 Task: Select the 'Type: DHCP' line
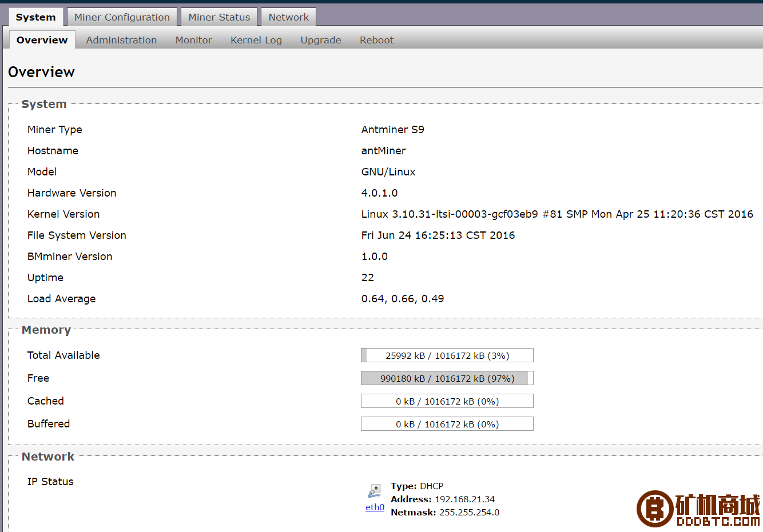[417, 486]
